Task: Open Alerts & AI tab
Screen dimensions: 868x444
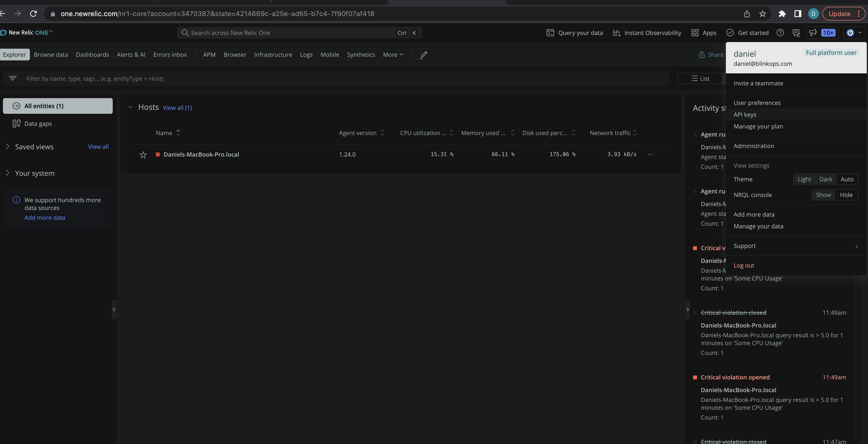Action: pyautogui.click(x=131, y=55)
